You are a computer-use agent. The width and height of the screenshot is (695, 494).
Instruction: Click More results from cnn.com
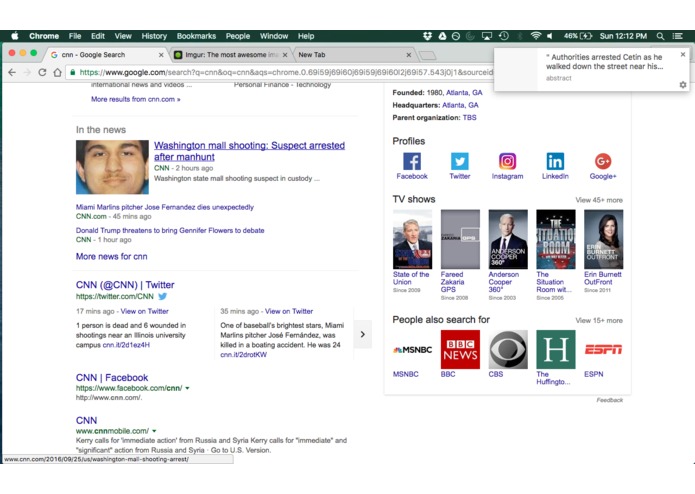pos(136,99)
